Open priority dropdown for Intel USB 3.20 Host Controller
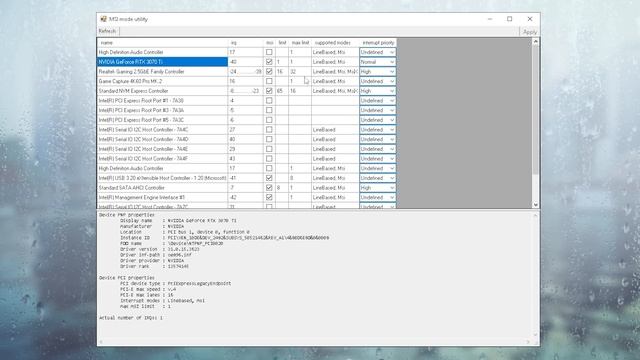The image size is (640, 360). (378, 178)
